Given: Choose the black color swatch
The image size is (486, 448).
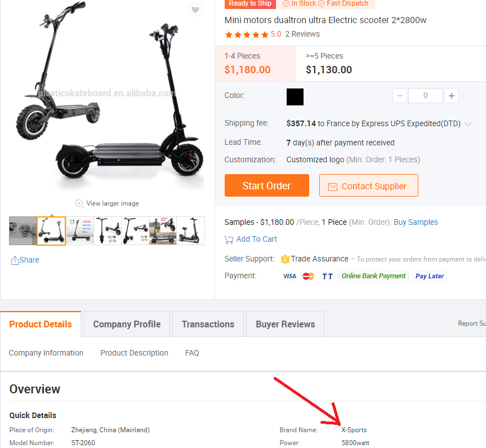Looking at the screenshot, I should click(x=295, y=97).
